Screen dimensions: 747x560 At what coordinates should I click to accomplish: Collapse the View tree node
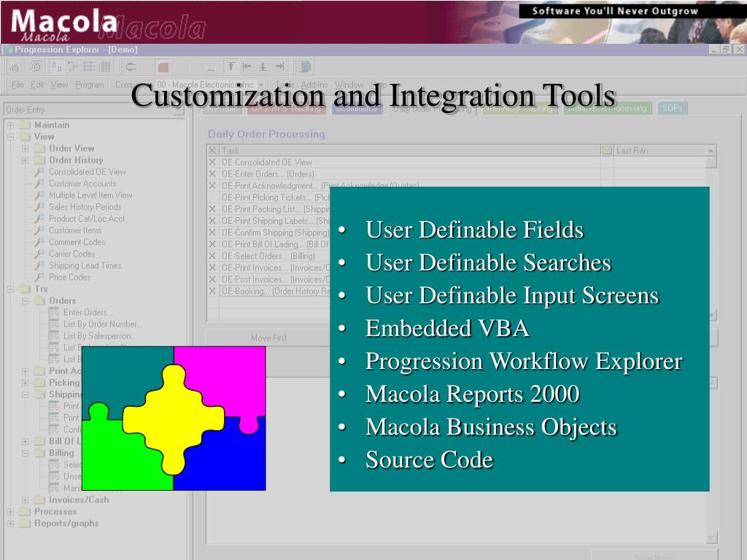pyautogui.click(x=10, y=136)
